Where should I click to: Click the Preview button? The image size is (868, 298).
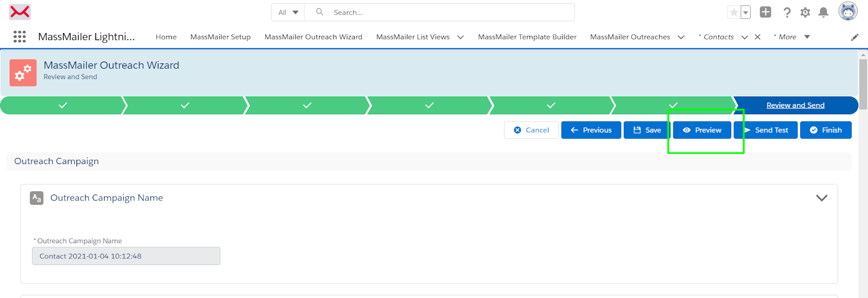(x=702, y=130)
